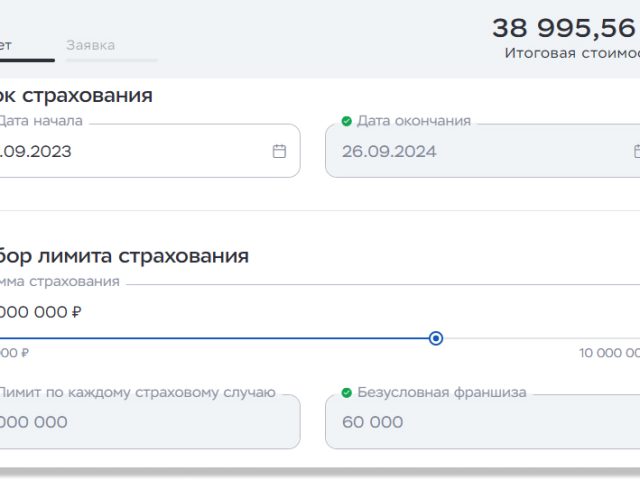Focus the end date field 26.09.2024

click(470, 152)
